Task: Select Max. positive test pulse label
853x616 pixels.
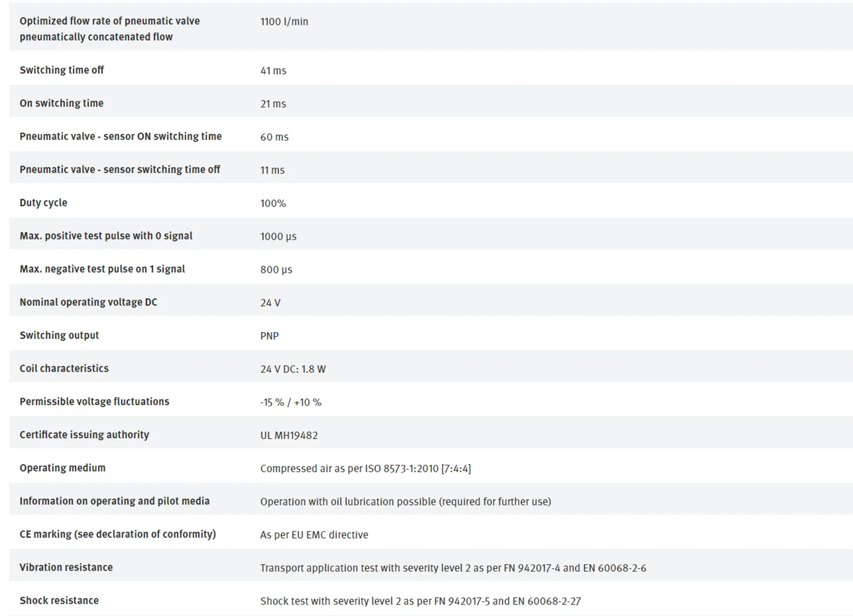Action: (106, 235)
